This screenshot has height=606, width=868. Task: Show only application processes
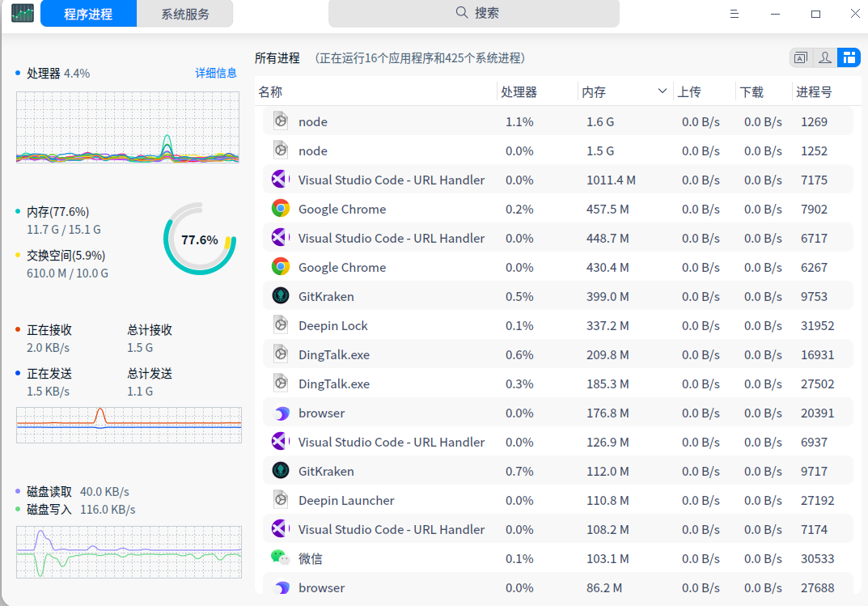coord(800,57)
